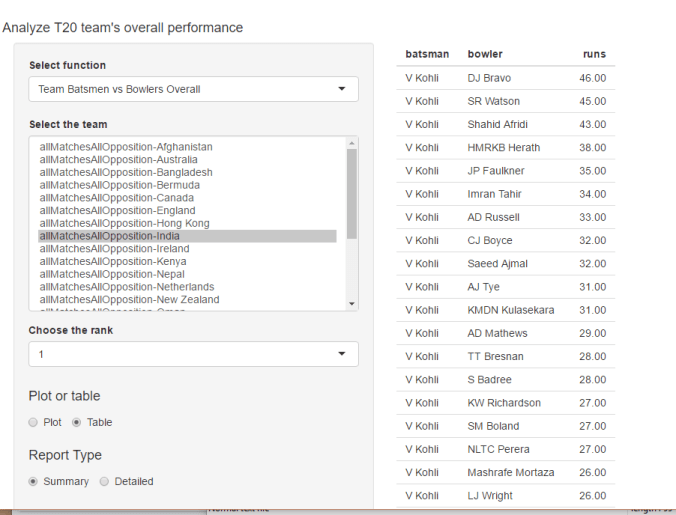
Task: Choose allMatchesAllOpposition-New Zealand option
Action: (129, 300)
